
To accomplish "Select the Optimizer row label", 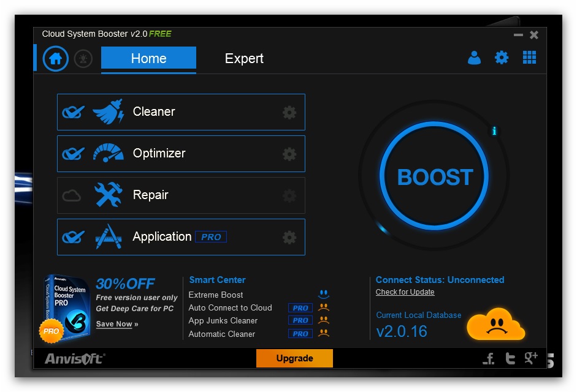I will point(159,153).
